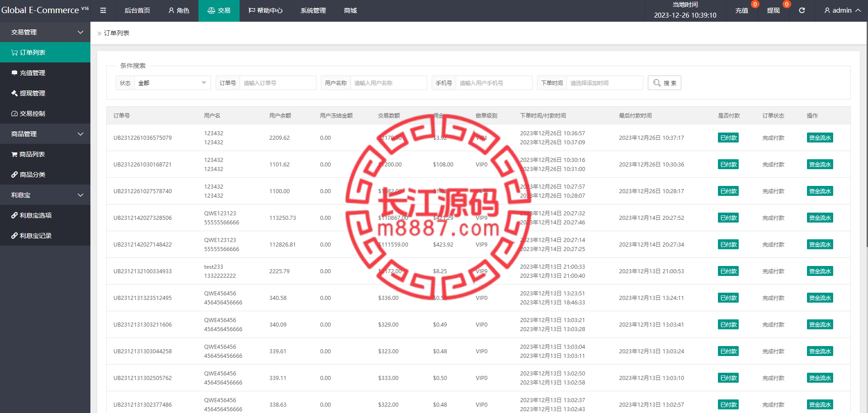Collapse the 商品管理 sidebar group

(x=45, y=134)
